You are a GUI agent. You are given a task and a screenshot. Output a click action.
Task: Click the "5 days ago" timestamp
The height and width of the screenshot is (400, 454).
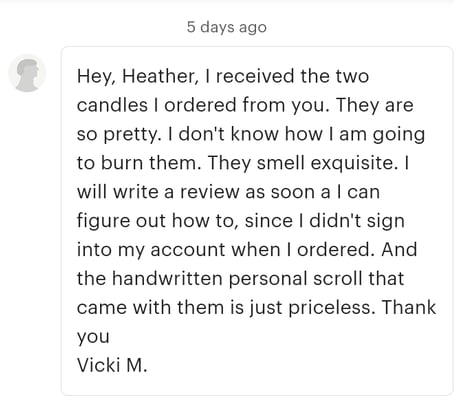tap(227, 27)
